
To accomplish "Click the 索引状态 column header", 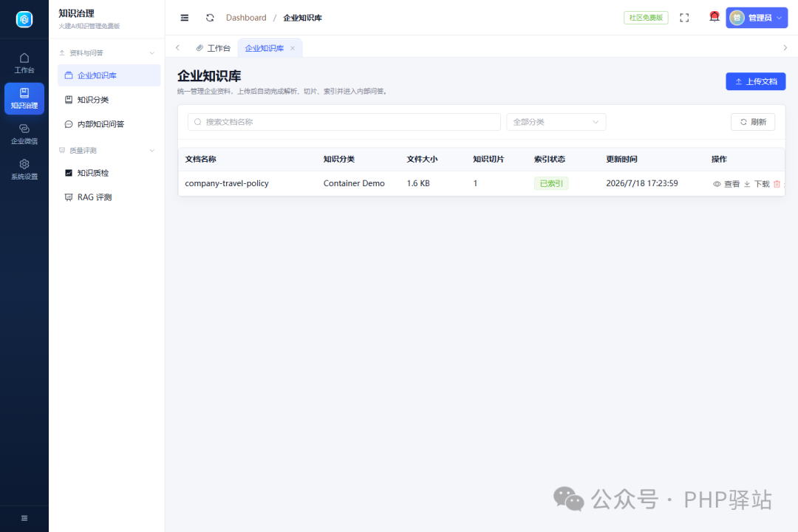I will [x=549, y=160].
